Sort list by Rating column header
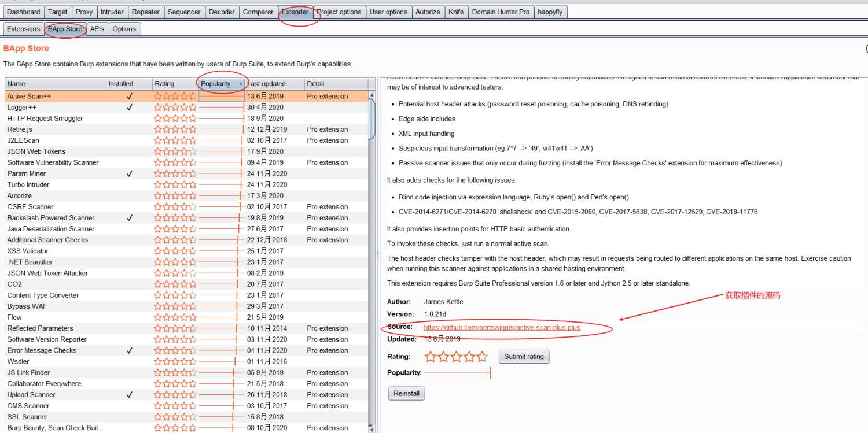868x433 pixels. point(175,84)
